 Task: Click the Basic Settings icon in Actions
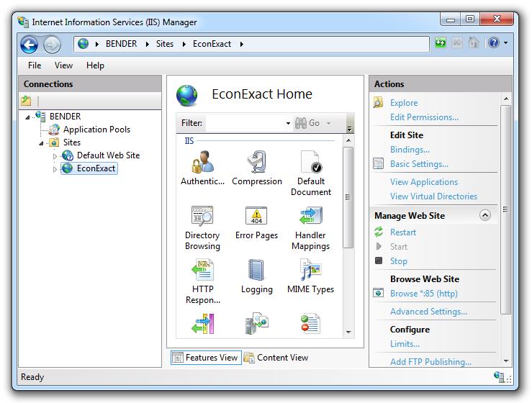tap(379, 164)
